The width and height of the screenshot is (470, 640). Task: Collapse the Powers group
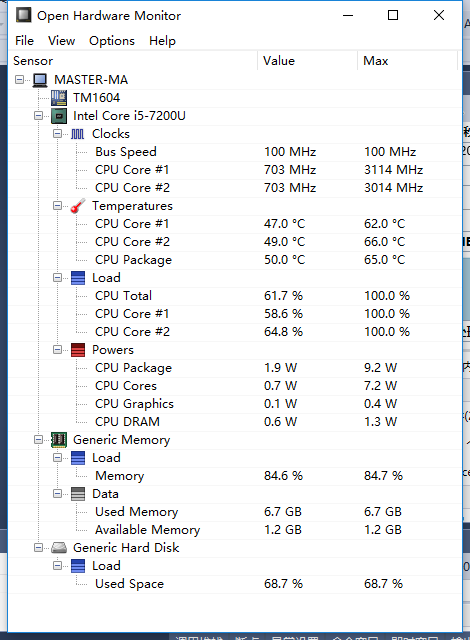58,350
